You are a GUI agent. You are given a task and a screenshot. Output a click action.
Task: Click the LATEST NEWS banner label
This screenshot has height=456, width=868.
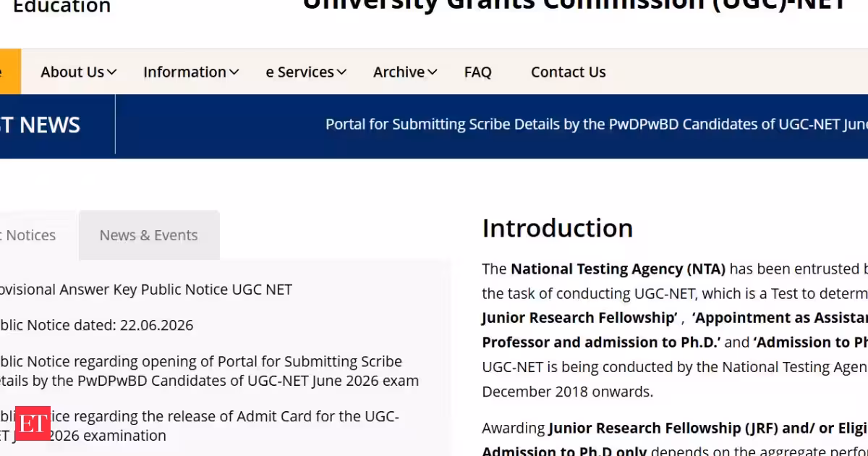point(40,125)
